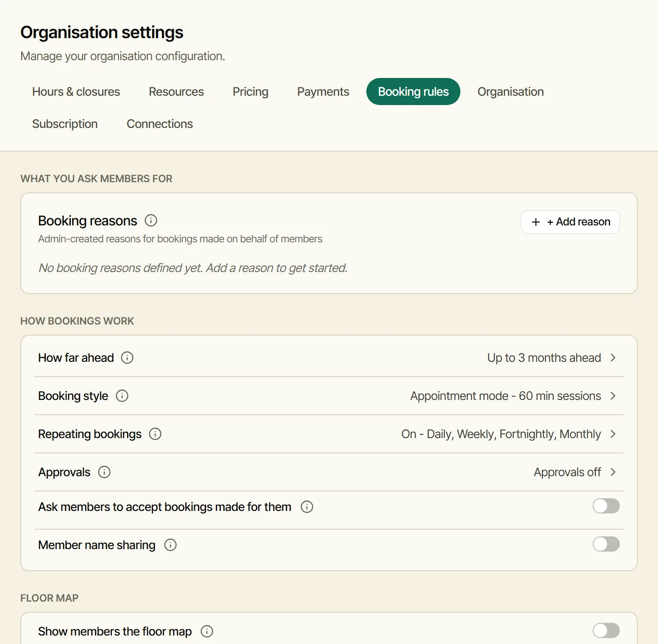The height and width of the screenshot is (644, 658).
Task: Click the + Add reason label text
Action: click(579, 222)
